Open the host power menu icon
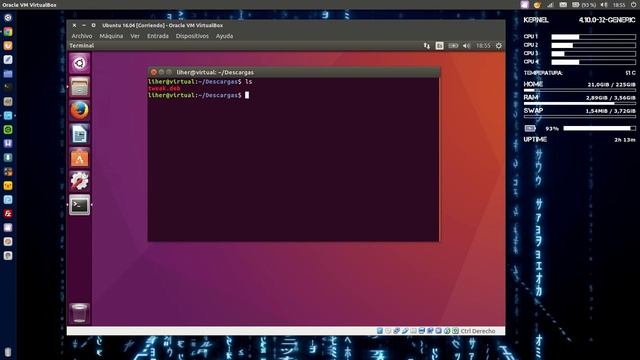The image size is (640, 360). pyautogui.click(x=633, y=5)
